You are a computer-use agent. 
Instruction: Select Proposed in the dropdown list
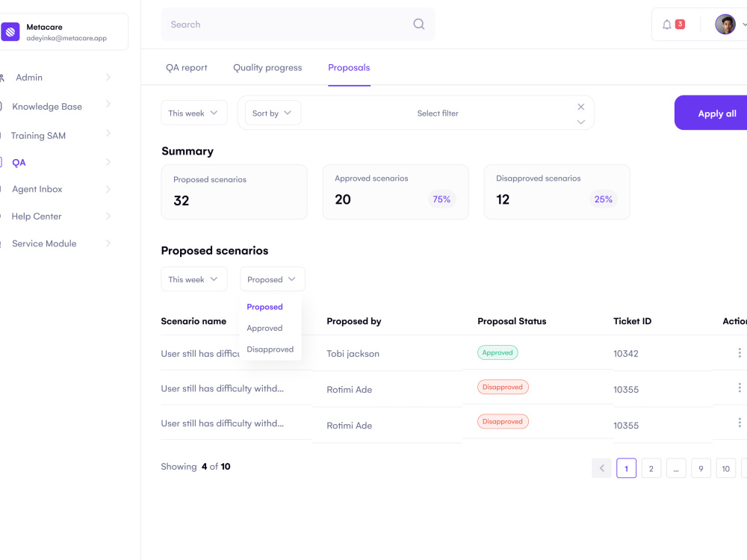pyautogui.click(x=265, y=307)
